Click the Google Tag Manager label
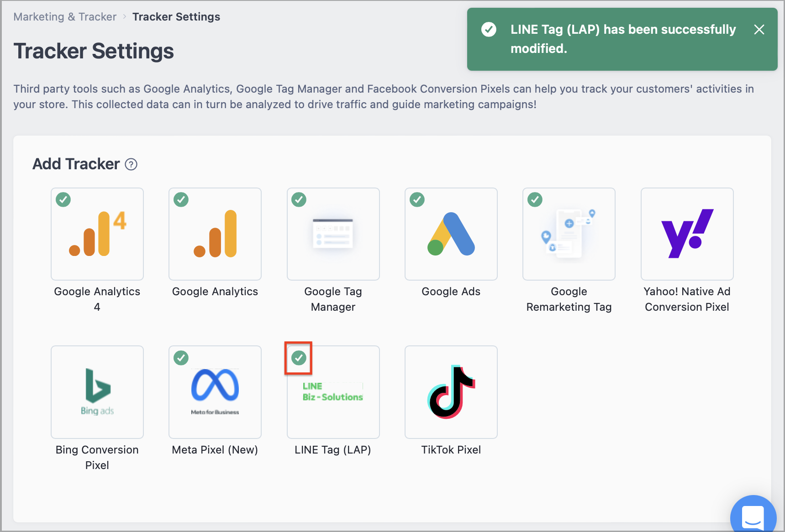Image resolution: width=785 pixels, height=532 pixels. pyautogui.click(x=333, y=299)
